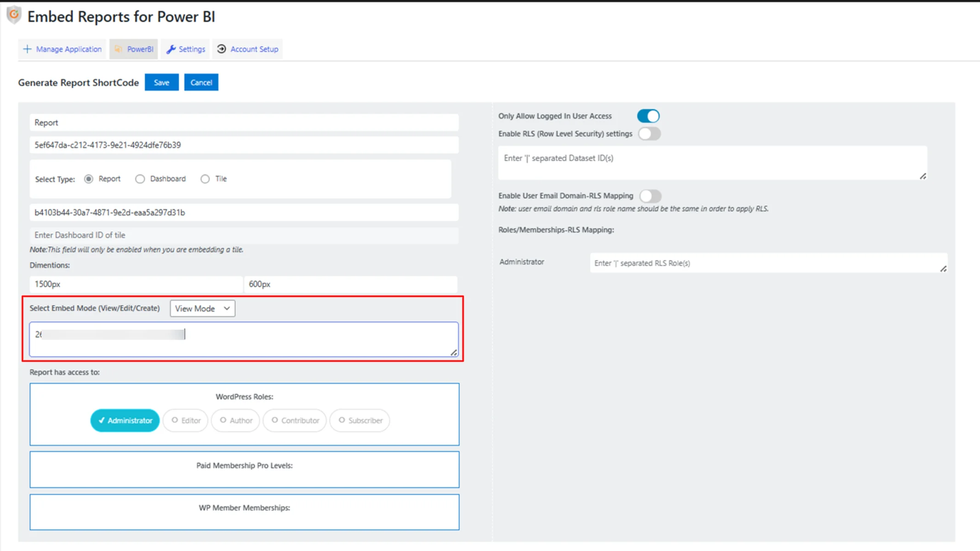
Task: Click the Report name input field
Action: (244, 123)
